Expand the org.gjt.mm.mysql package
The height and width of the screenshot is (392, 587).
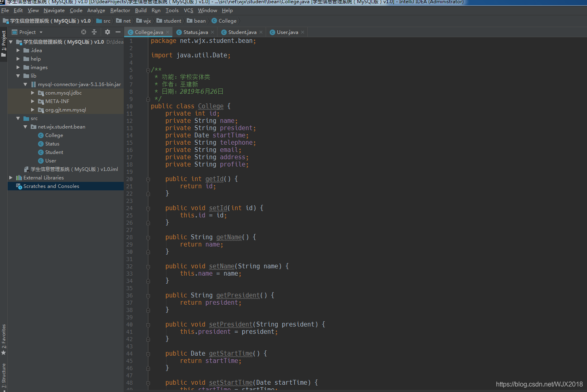(33, 110)
